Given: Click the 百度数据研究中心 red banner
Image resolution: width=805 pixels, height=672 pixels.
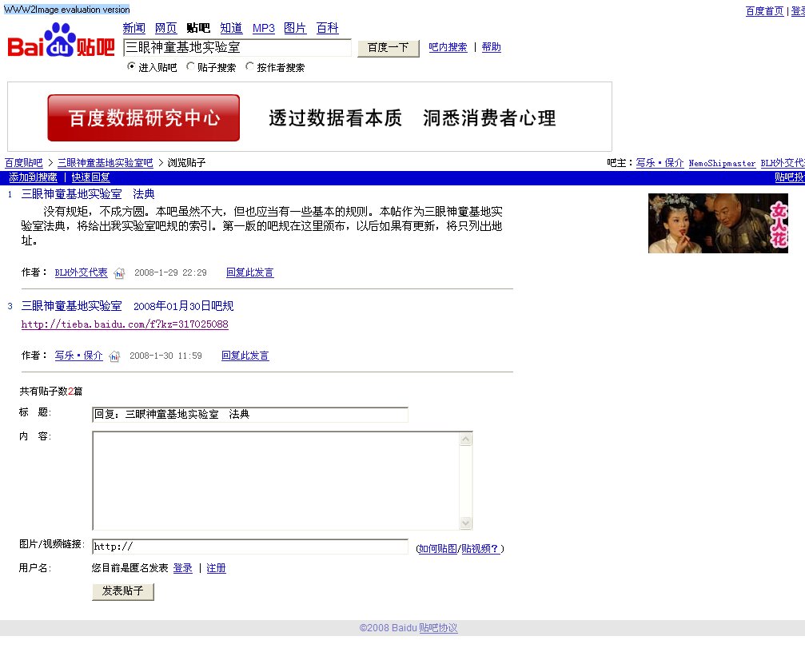Looking at the screenshot, I should 144,118.
